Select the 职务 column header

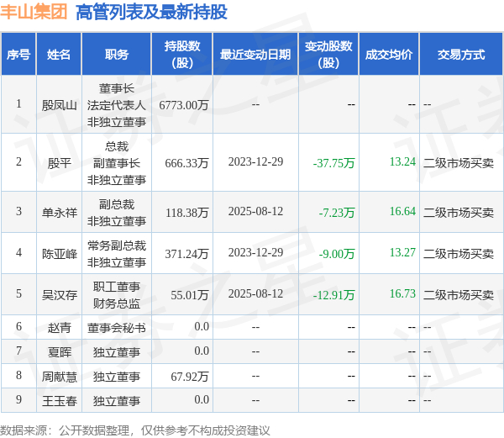117,55
